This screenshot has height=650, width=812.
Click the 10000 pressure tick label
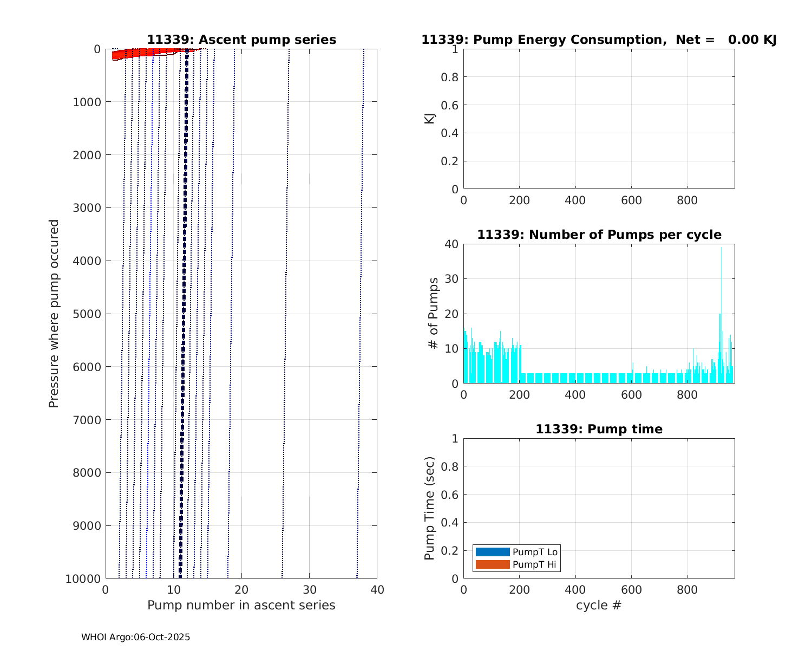pyautogui.click(x=82, y=578)
